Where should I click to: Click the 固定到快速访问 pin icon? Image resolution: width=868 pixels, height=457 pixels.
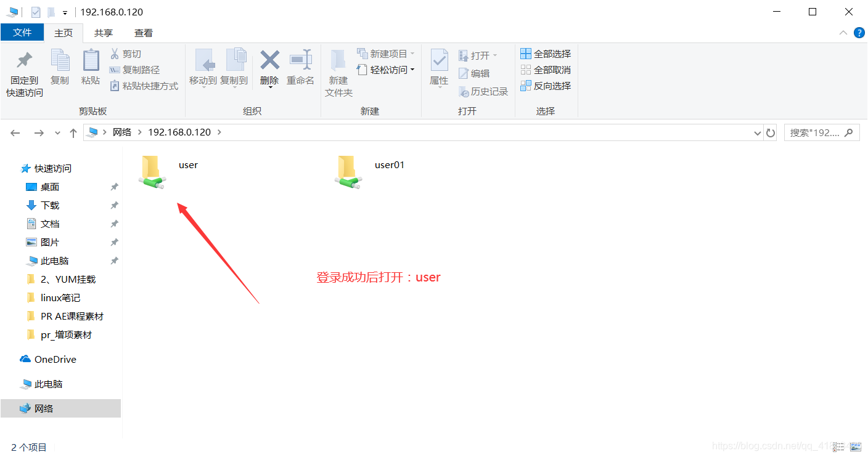coord(23,68)
